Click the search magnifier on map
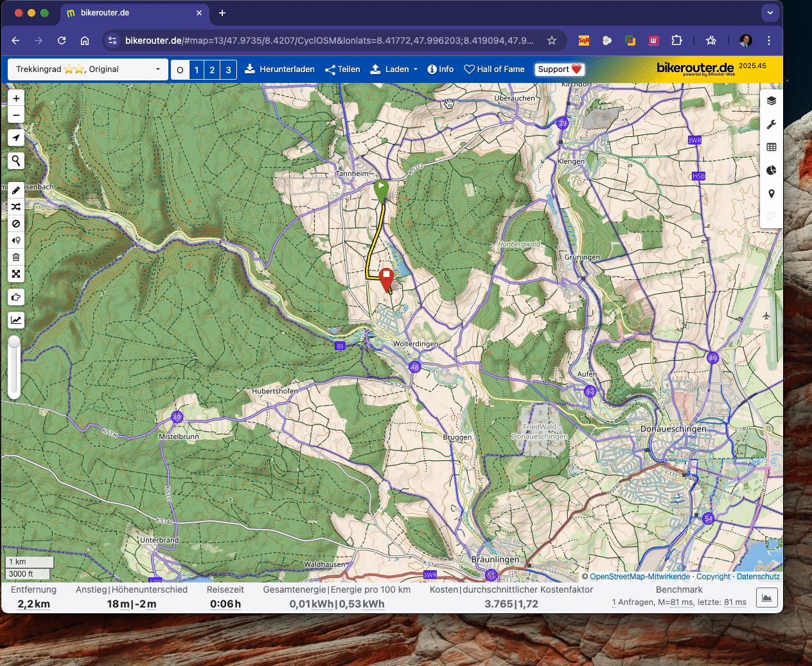 tap(16, 161)
